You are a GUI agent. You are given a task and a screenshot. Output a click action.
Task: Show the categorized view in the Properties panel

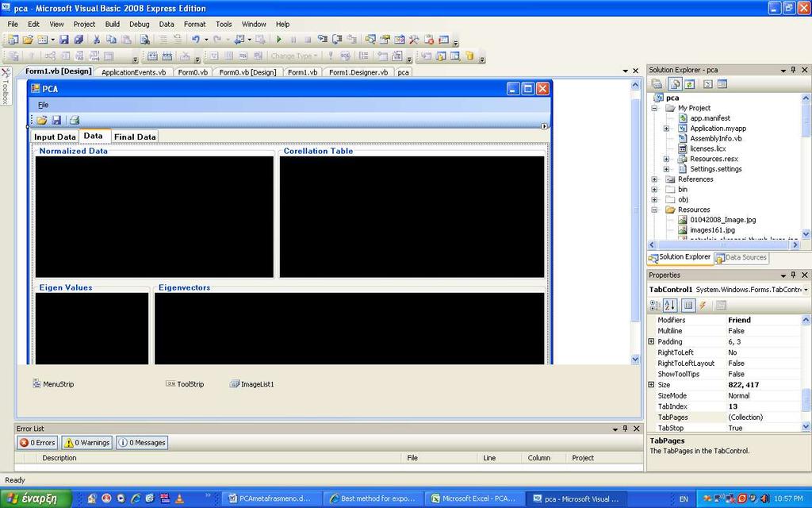tap(655, 306)
